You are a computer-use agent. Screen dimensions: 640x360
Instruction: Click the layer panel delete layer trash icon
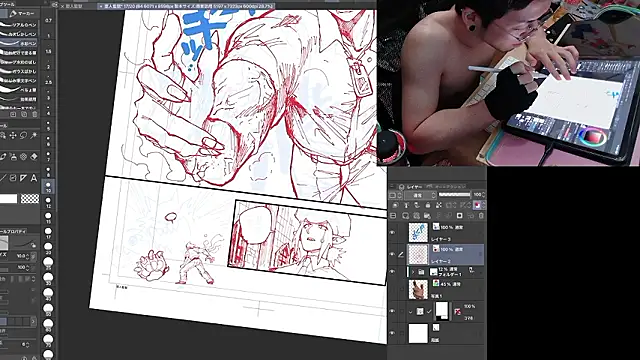[x=481, y=216]
